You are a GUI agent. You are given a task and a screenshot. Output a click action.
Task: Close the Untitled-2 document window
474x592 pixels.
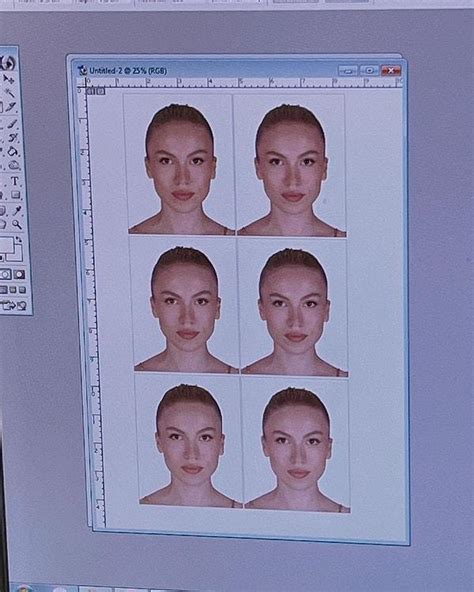pyautogui.click(x=391, y=71)
